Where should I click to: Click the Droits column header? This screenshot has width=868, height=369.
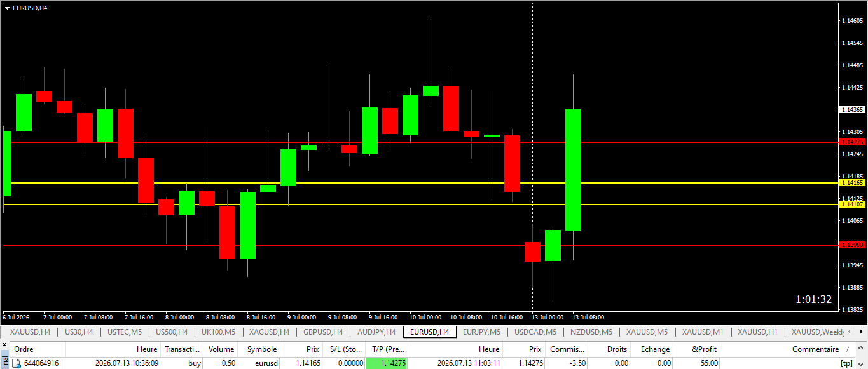tap(609, 349)
